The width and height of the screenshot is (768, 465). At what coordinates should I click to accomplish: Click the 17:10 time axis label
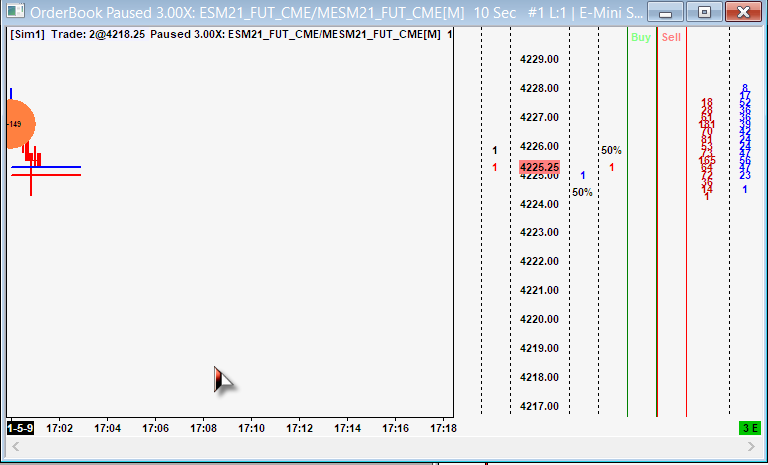pos(251,428)
